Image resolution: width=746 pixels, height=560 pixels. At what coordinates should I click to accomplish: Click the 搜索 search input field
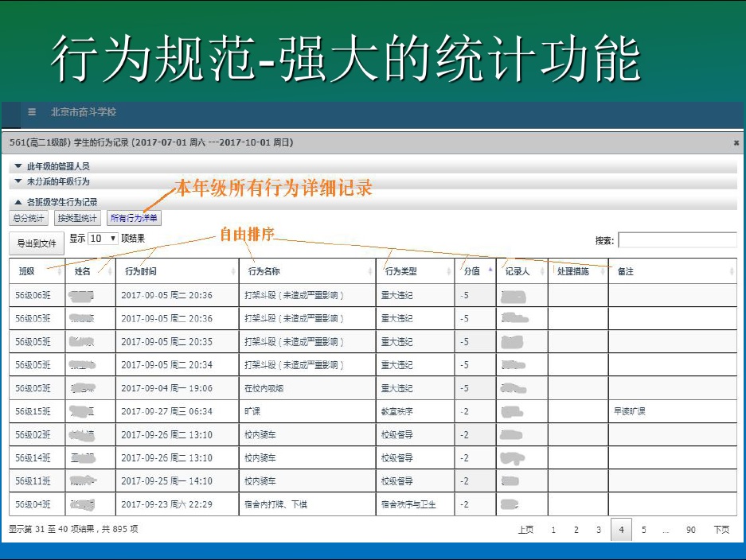point(677,240)
